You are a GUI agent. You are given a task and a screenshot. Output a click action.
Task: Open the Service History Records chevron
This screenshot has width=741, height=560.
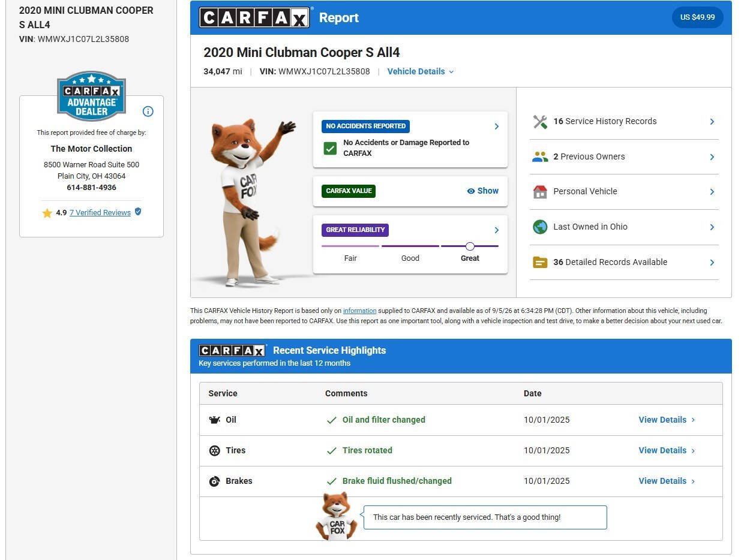click(x=712, y=122)
